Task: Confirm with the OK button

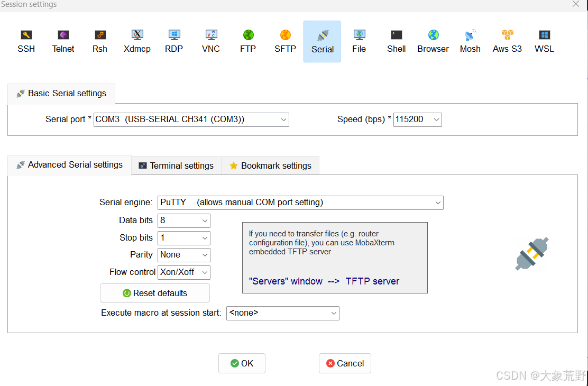Action: click(x=242, y=363)
